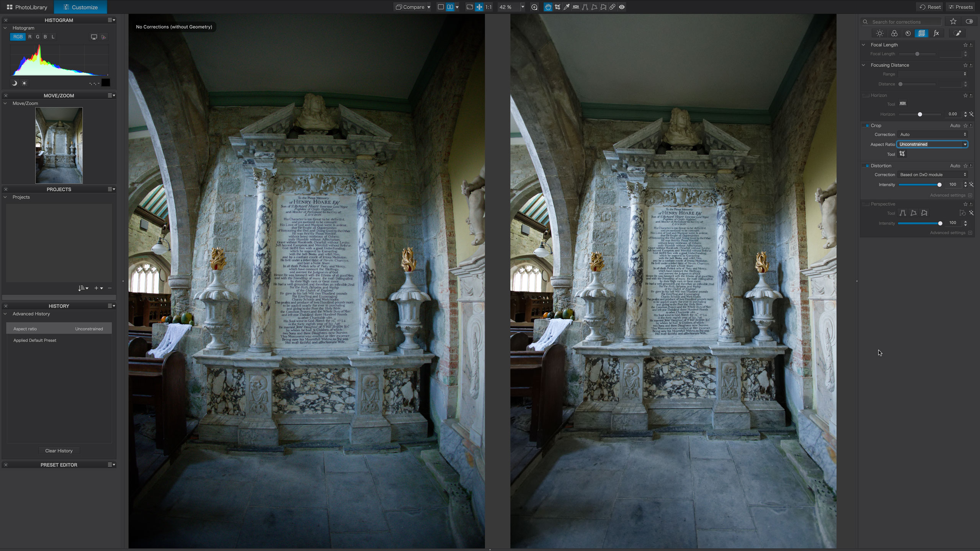
Task: Open the Aspect Ratio Unconstrained dropdown
Action: (x=932, y=144)
